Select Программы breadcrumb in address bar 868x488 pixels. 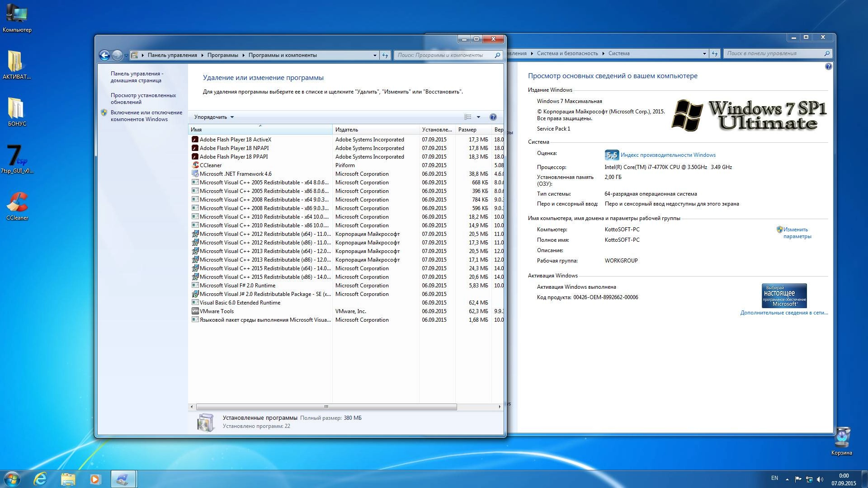tap(222, 55)
